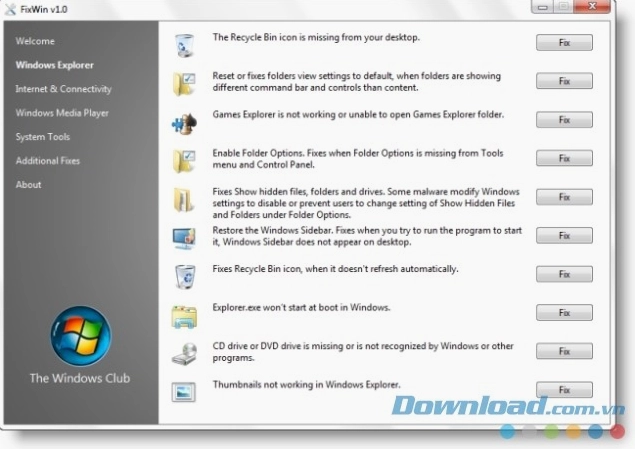Click the Windows Sidebar monitor icon

pos(184,238)
